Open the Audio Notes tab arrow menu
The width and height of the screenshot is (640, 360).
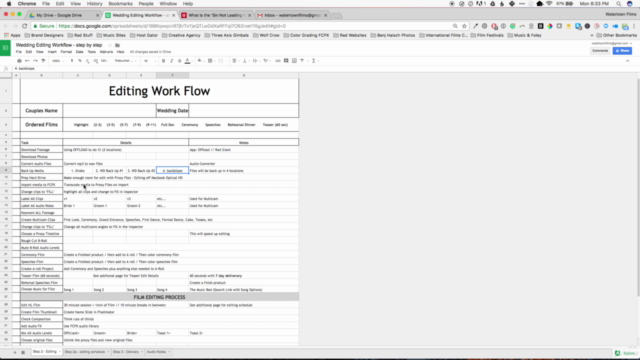pos(169,352)
